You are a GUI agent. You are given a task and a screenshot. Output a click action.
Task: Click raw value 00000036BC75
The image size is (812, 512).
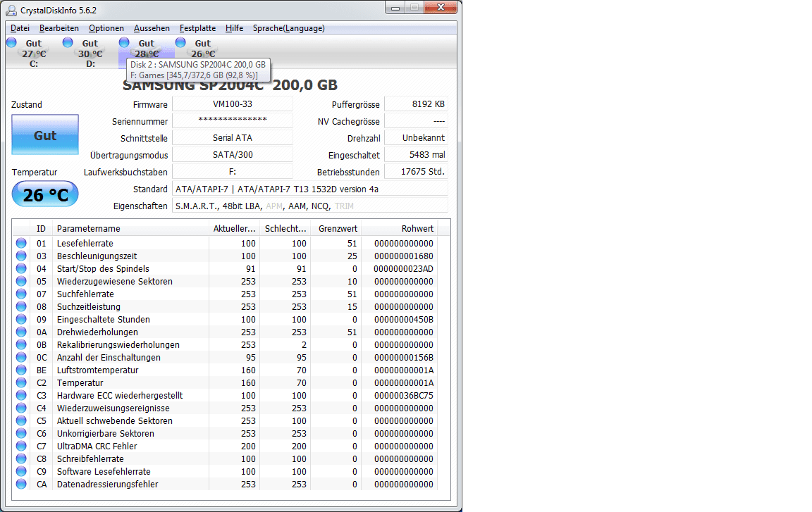(x=403, y=395)
